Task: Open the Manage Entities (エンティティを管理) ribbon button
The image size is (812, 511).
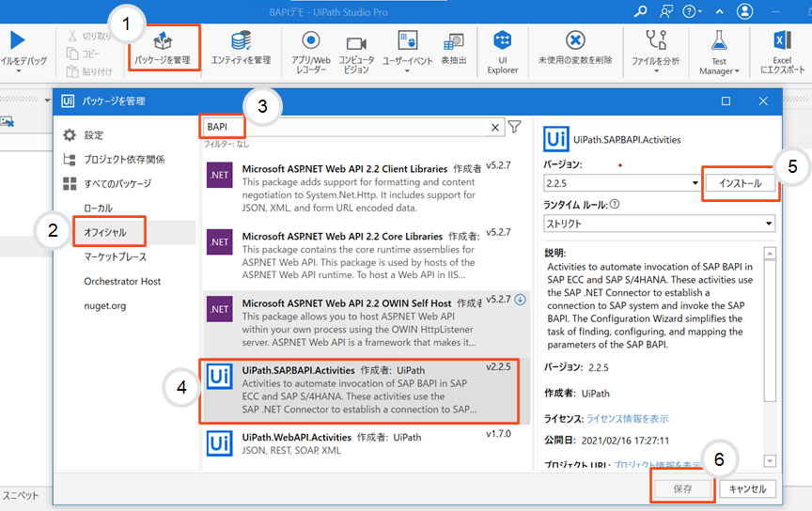Action: 242,48
